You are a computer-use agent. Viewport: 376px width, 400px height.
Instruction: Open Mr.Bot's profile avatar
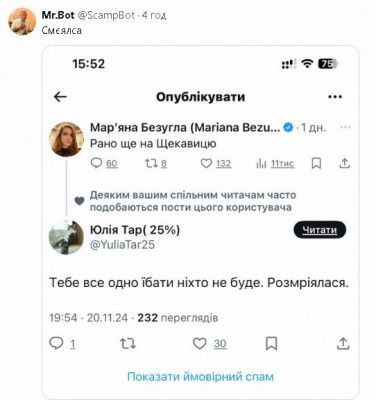[x=22, y=22]
